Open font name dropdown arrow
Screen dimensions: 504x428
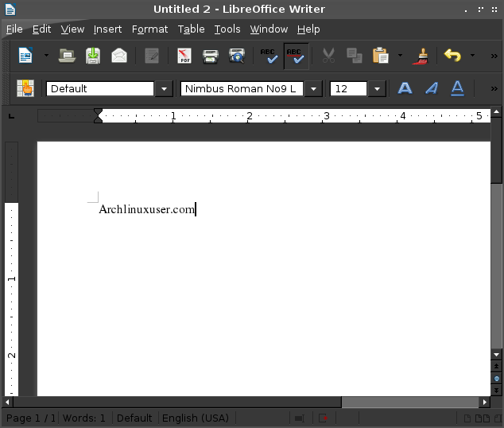[x=313, y=89]
